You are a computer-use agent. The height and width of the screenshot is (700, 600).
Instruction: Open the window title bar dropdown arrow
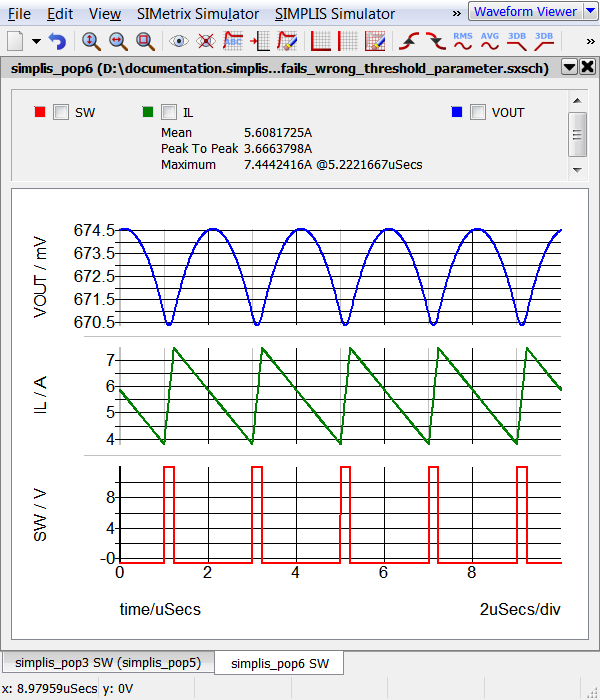coord(569,67)
